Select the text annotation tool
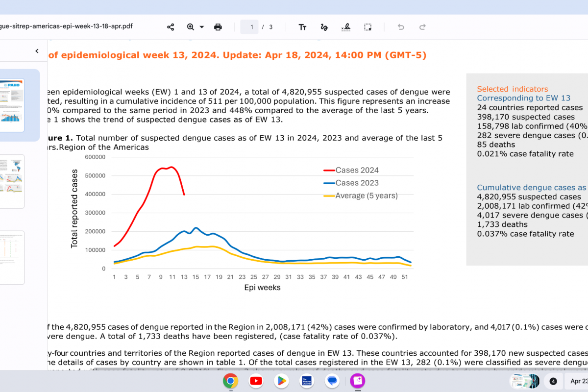This screenshot has height=392, width=588. pyautogui.click(x=303, y=27)
